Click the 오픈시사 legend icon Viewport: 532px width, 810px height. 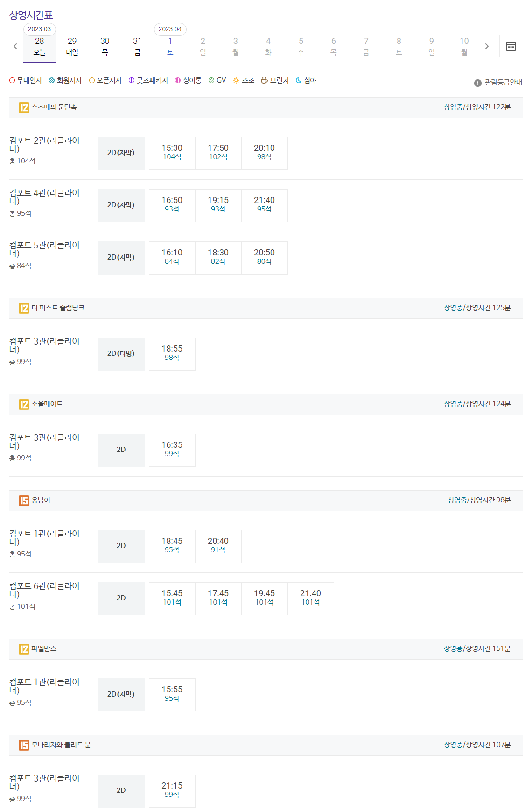click(92, 80)
